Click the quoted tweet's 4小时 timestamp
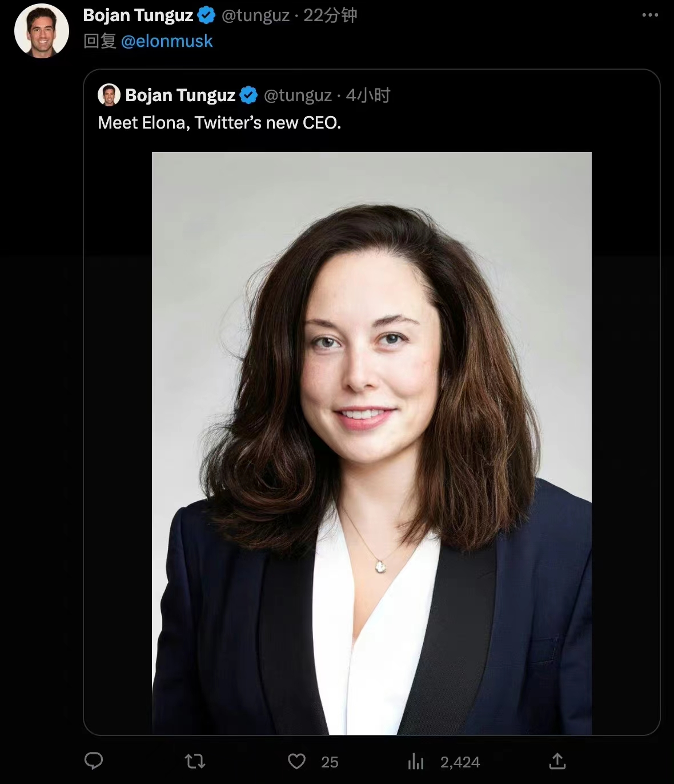The width and height of the screenshot is (674, 784). tap(368, 95)
